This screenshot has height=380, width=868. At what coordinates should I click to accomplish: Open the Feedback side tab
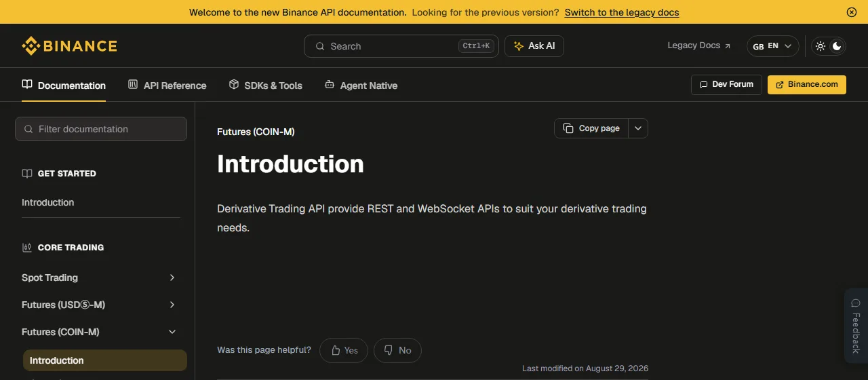click(x=856, y=326)
